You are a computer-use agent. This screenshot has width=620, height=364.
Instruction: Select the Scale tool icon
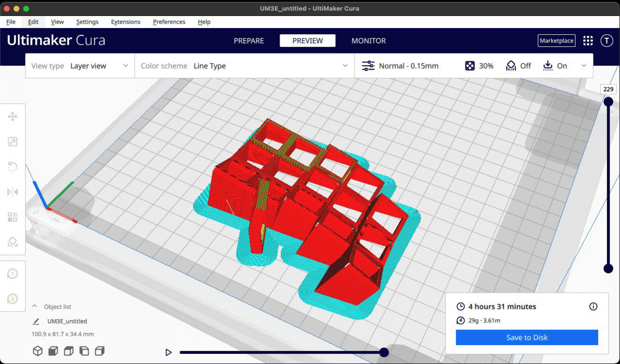13,142
